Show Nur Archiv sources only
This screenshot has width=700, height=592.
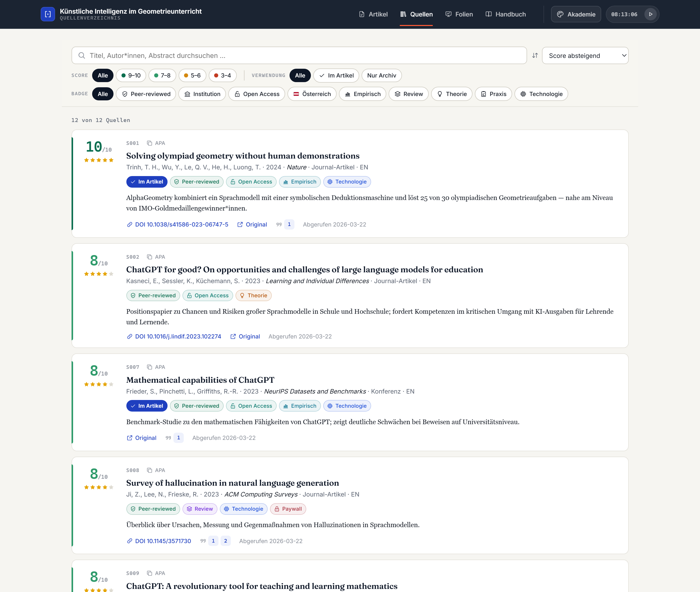tap(382, 75)
